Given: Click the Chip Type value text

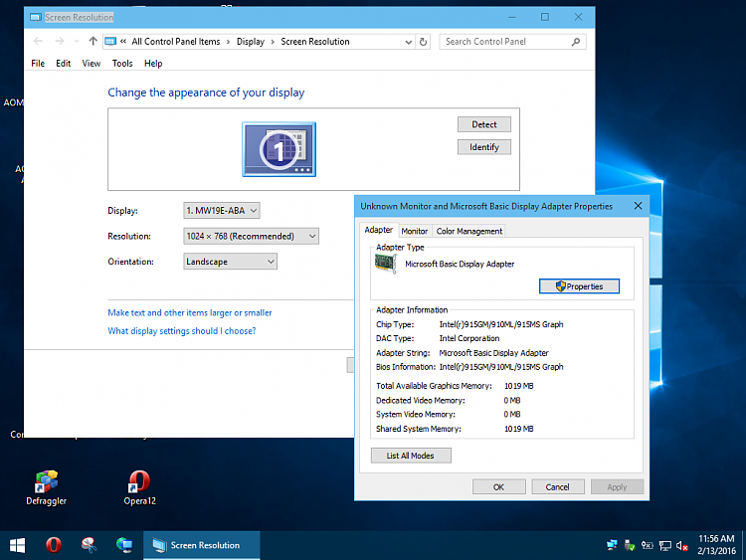Looking at the screenshot, I should click(501, 324).
